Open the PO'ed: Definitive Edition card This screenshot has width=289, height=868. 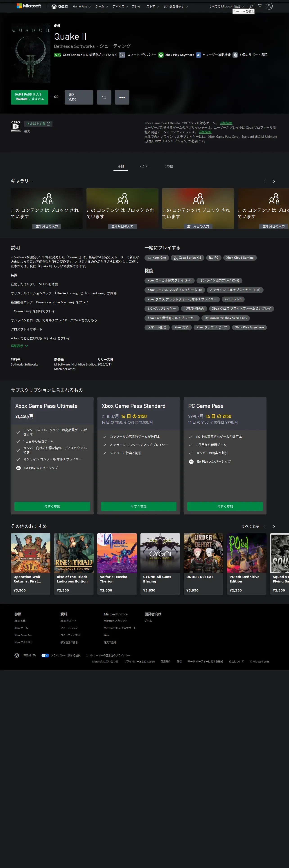pos(247,564)
